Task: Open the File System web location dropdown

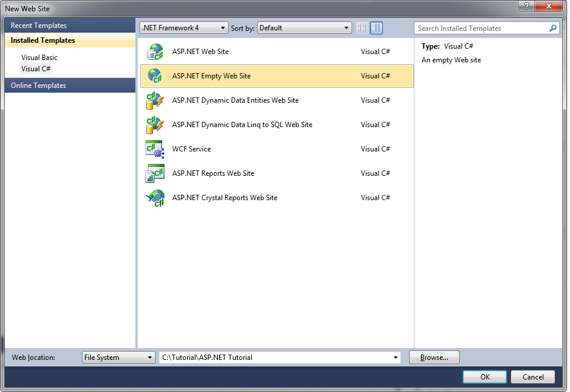Action: pos(119,358)
